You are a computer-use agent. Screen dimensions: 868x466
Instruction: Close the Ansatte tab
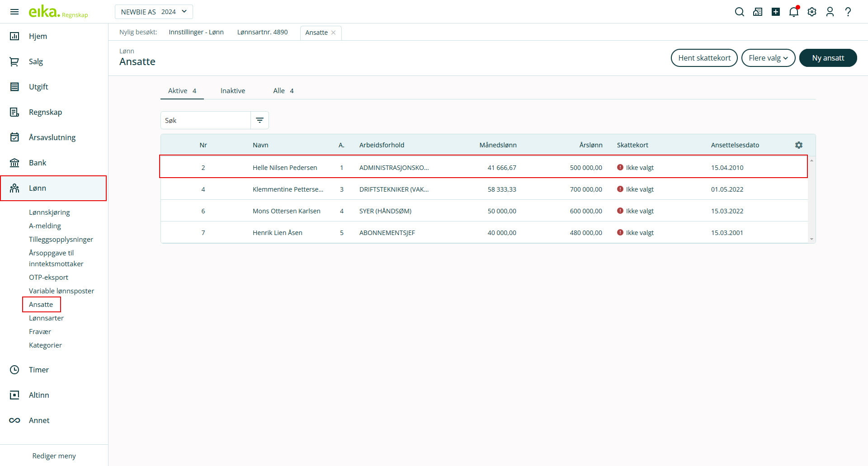(x=334, y=33)
